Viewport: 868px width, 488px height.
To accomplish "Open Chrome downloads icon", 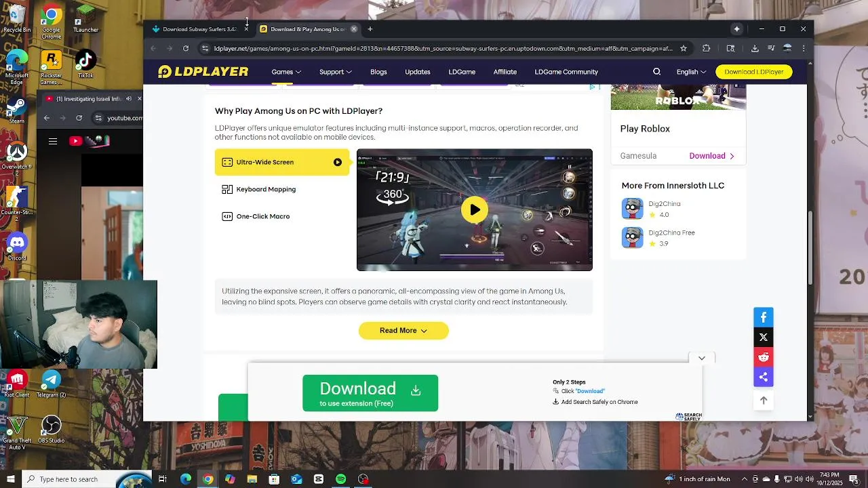I will pyautogui.click(x=755, y=48).
